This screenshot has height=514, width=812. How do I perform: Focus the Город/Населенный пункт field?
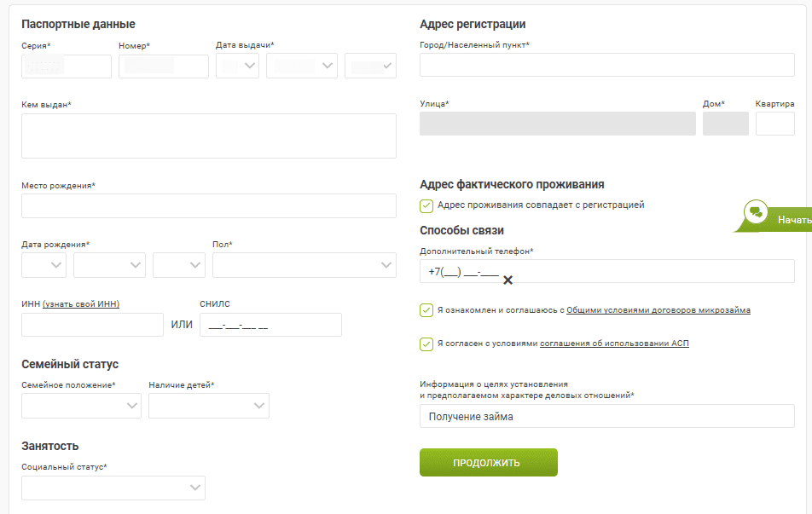click(607, 65)
